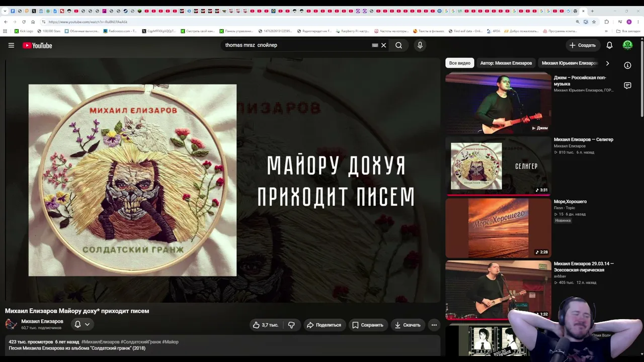This screenshot has height=362, width=644.
Task: Open browser home page
Action: tap(33, 22)
